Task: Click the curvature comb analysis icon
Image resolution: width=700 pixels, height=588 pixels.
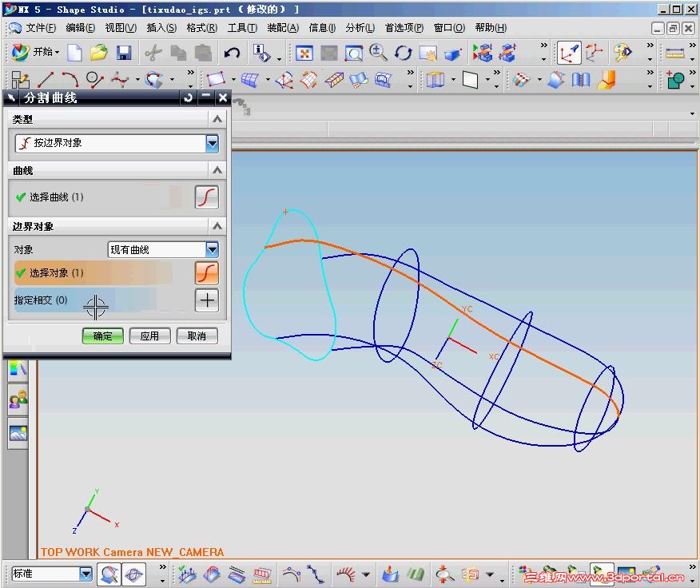Action: [x=345, y=574]
